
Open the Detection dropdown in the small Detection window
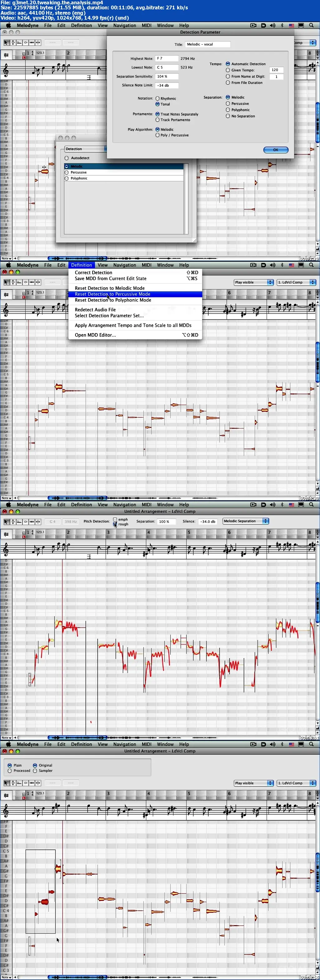click(85, 149)
